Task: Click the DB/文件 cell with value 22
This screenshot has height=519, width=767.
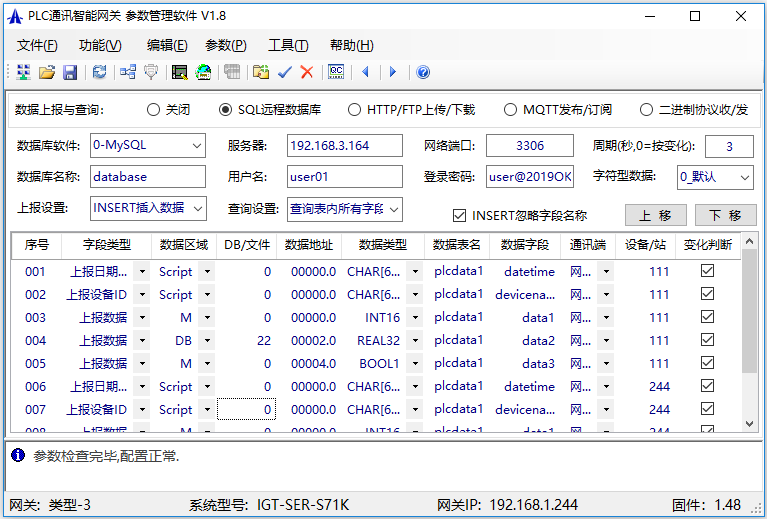Action: pos(247,340)
